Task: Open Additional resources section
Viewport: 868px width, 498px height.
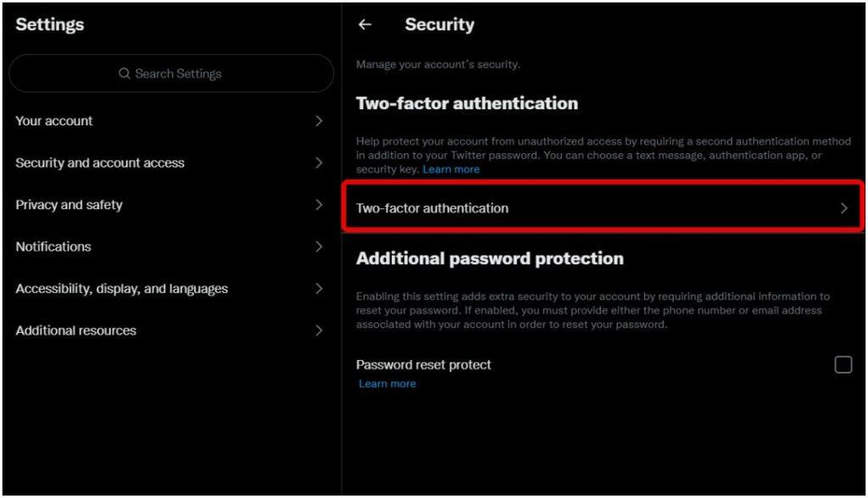Action: tap(170, 330)
